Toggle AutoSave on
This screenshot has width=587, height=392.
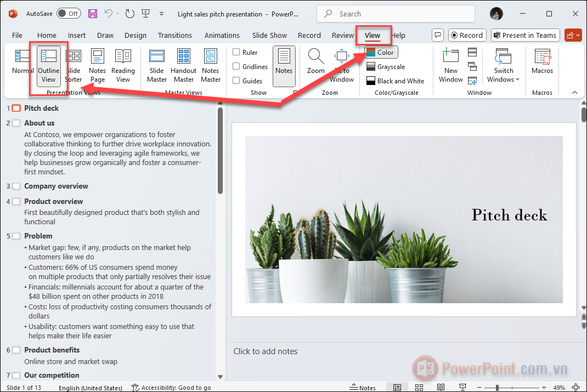point(69,14)
